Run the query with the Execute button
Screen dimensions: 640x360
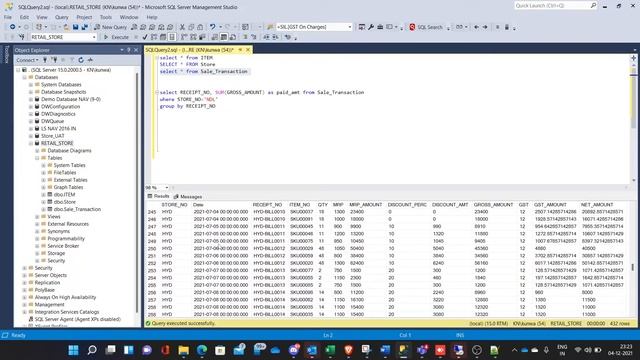[x=116, y=37]
